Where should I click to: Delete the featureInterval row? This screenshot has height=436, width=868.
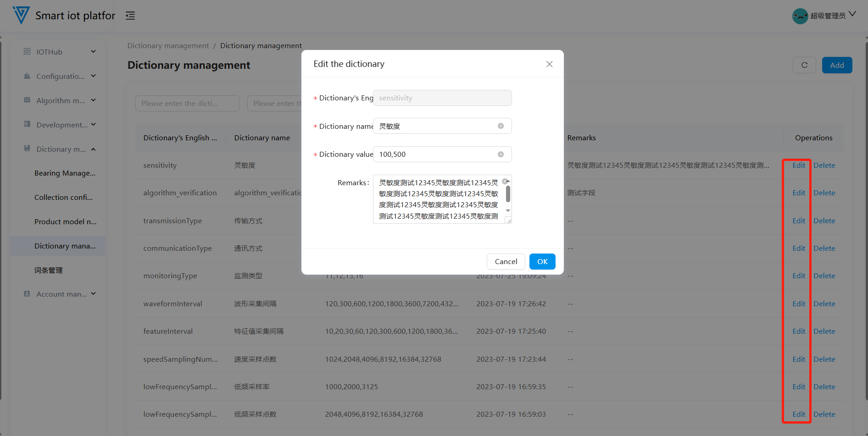[x=824, y=331]
